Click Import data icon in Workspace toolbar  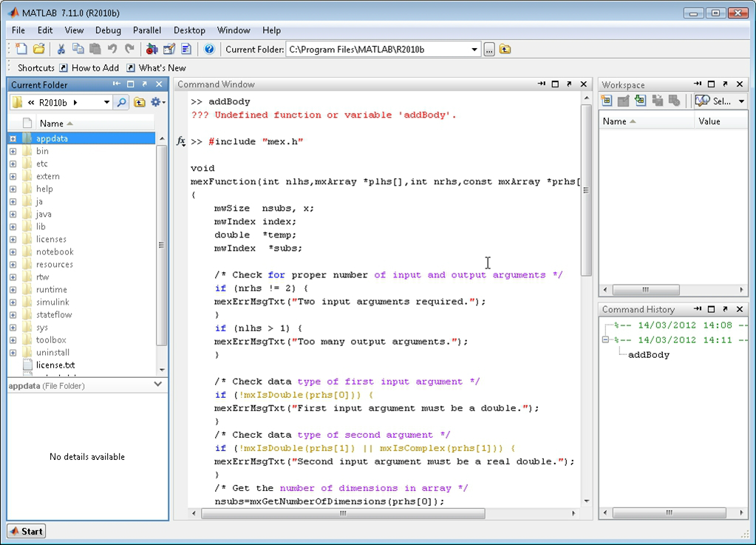tap(640, 101)
